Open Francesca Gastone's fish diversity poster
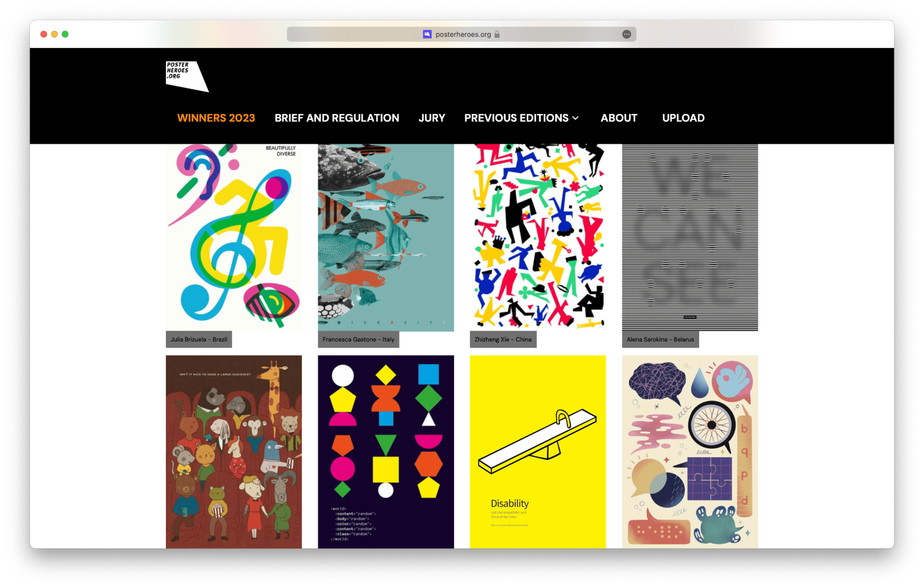 tap(386, 238)
